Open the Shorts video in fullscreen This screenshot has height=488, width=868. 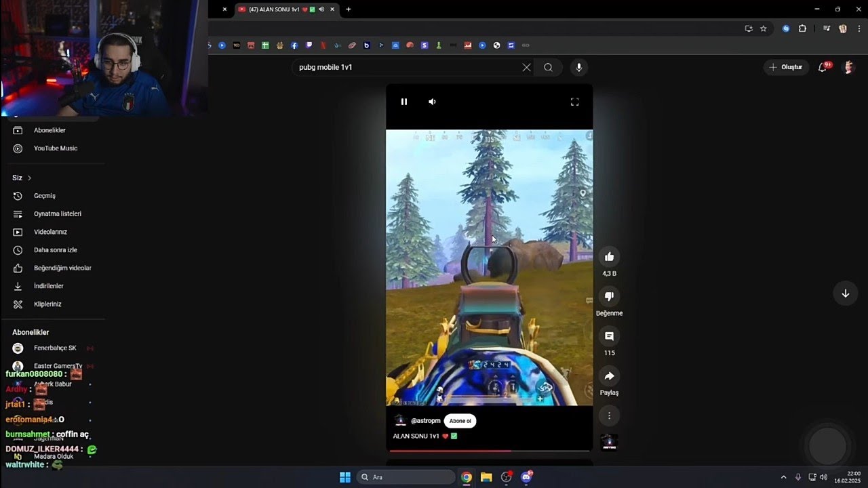[574, 102]
